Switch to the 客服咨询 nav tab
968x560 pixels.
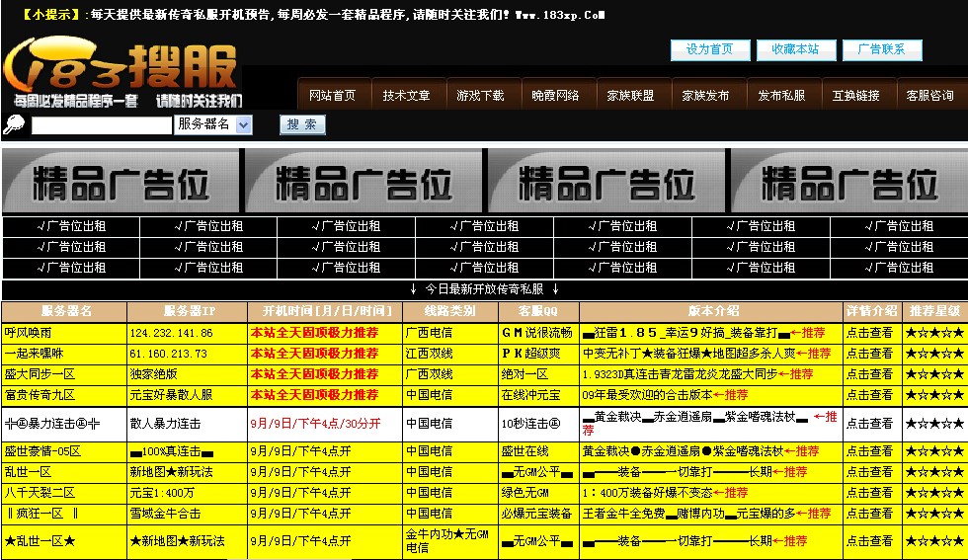(929, 96)
